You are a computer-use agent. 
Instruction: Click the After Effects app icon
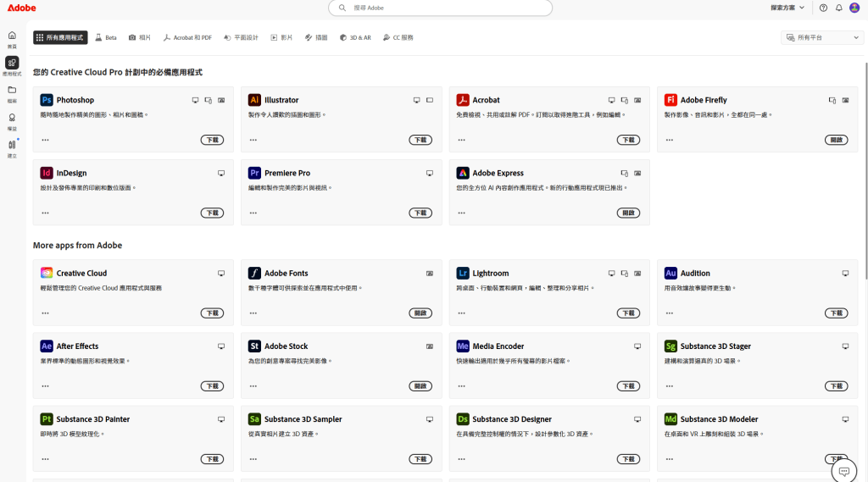(x=47, y=346)
